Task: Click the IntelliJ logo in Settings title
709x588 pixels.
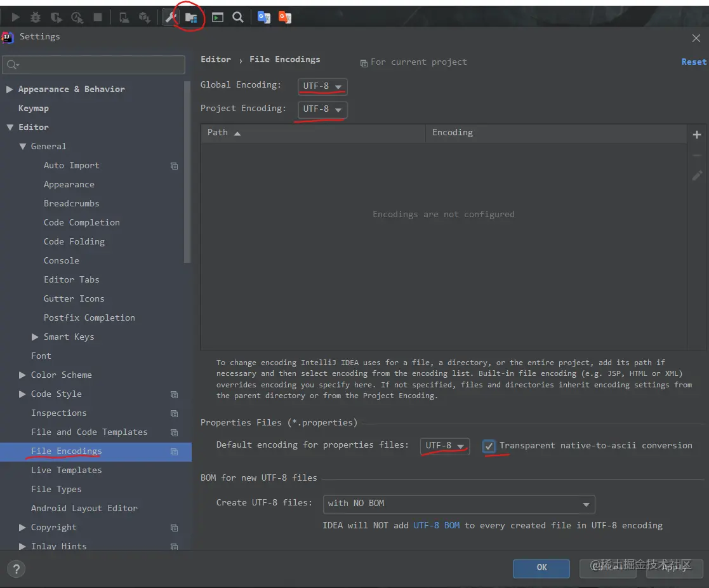Action: [x=7, y=37]
